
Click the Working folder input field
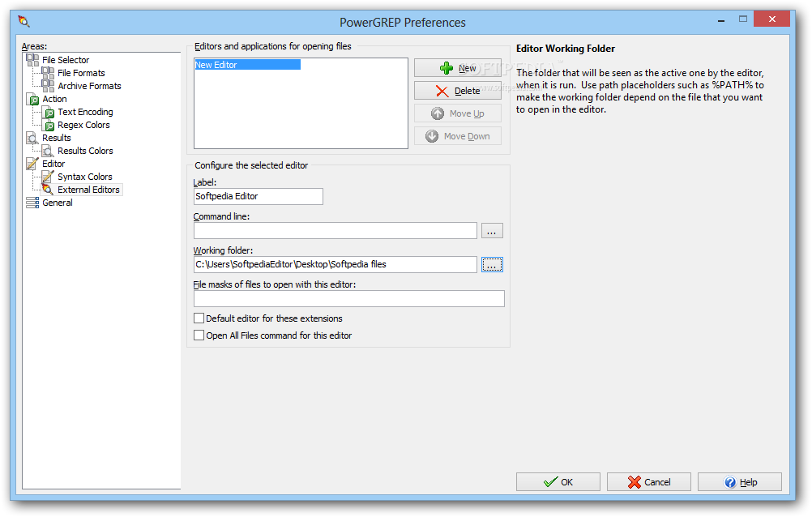335,264
